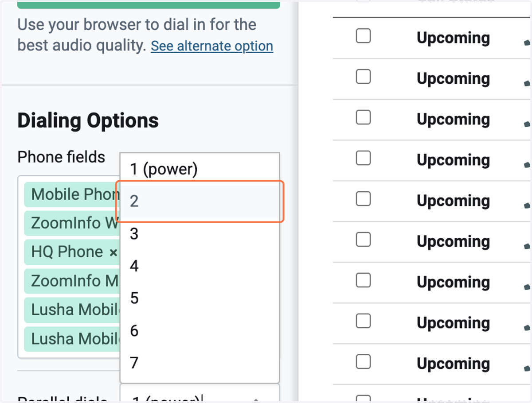Click the green button above dial-in text
Image resolution: width=532 pixels, height=403 pixels.
coord(149,4)
